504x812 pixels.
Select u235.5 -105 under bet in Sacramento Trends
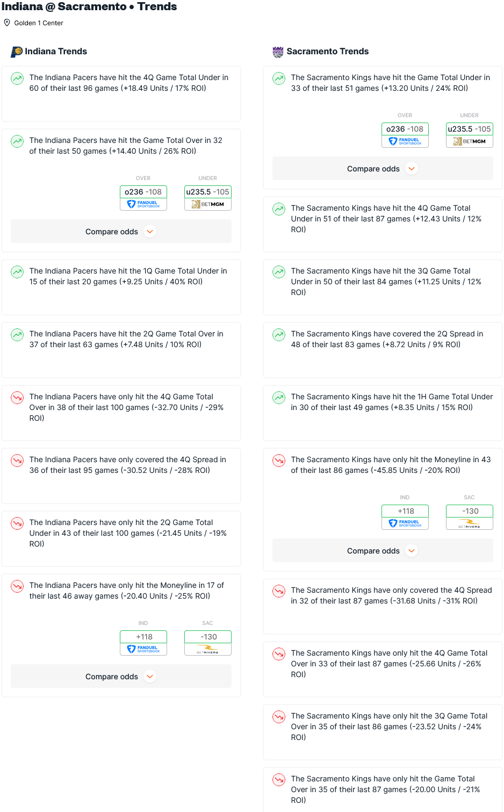pos(470,129)
